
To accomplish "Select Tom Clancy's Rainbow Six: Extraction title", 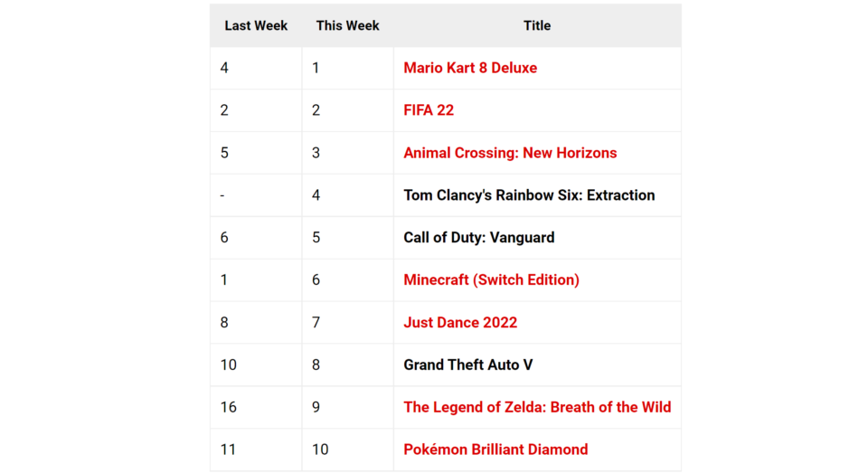I will tap(529, 195).
